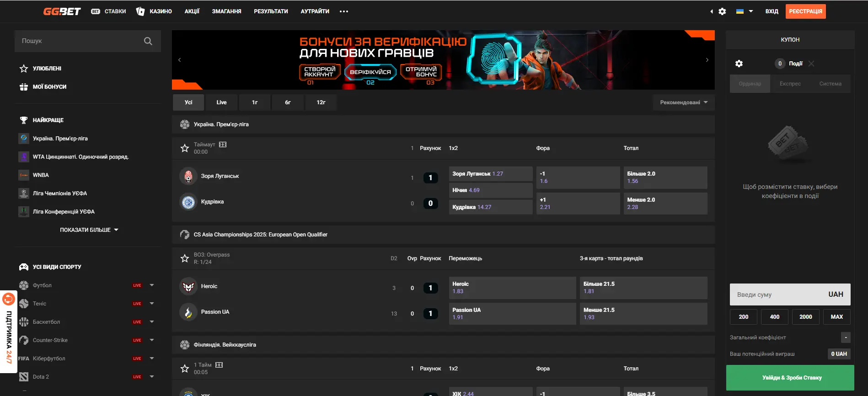Open the КАЗИНО menu item
868x396 pixels.
click(x=154, y=11)
